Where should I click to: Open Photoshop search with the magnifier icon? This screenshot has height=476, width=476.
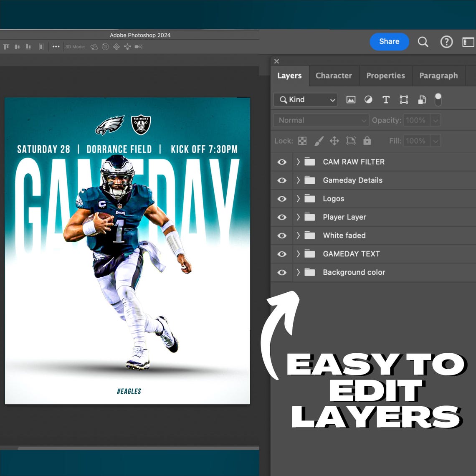pyautogui.click(x=423, y=42)
